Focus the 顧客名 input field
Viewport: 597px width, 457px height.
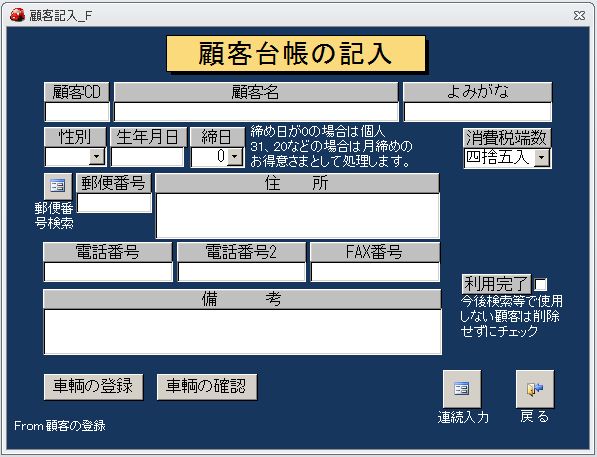pyautogui.click(x=256, y=112)
